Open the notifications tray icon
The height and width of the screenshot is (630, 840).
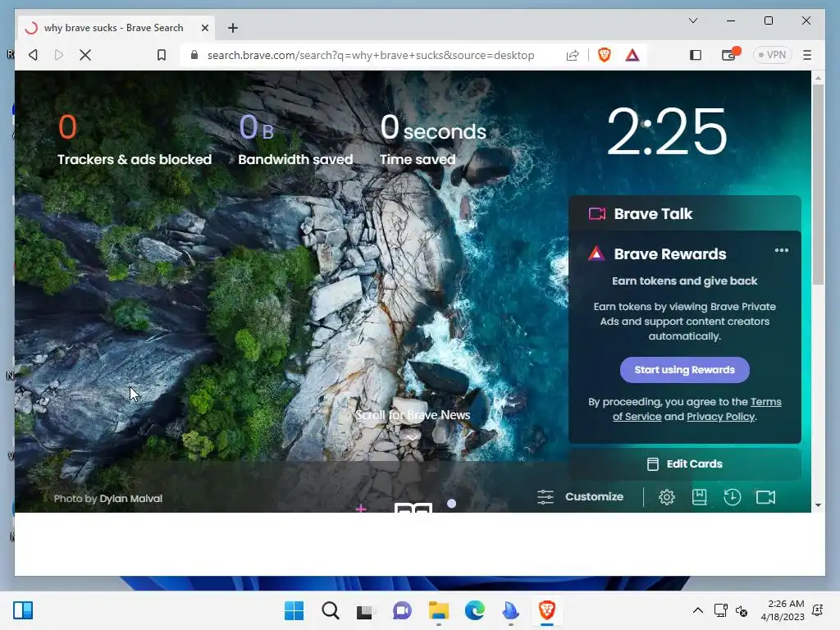click(x=818, y=610)
